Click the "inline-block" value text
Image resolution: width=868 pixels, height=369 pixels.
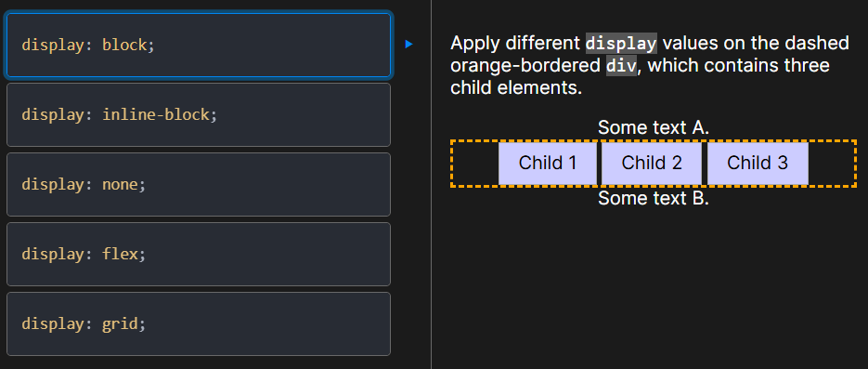156,114
